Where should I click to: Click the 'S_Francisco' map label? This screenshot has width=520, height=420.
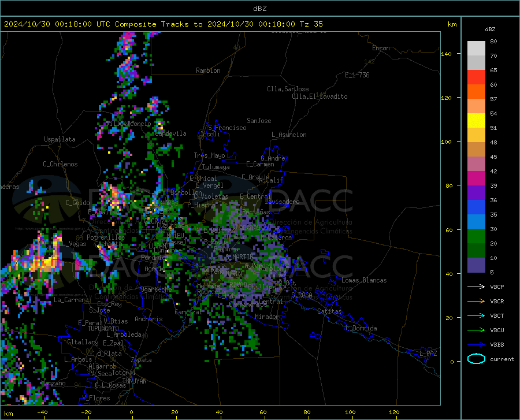pos(227,128)
